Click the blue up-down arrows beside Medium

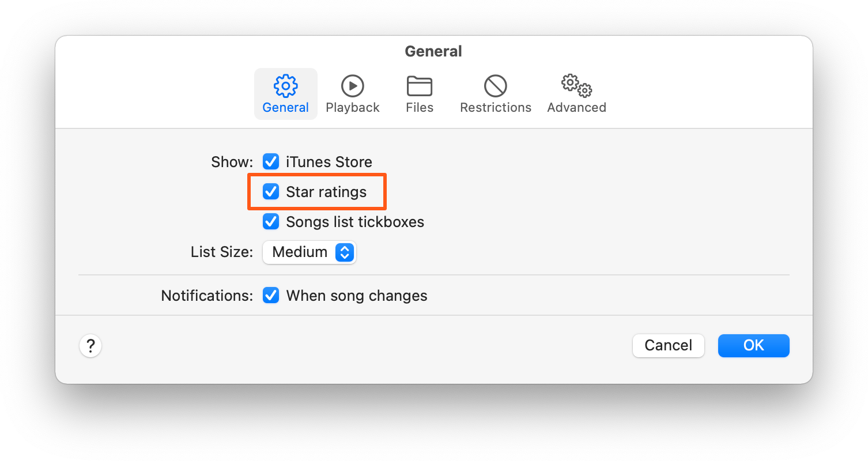(344, 252)
